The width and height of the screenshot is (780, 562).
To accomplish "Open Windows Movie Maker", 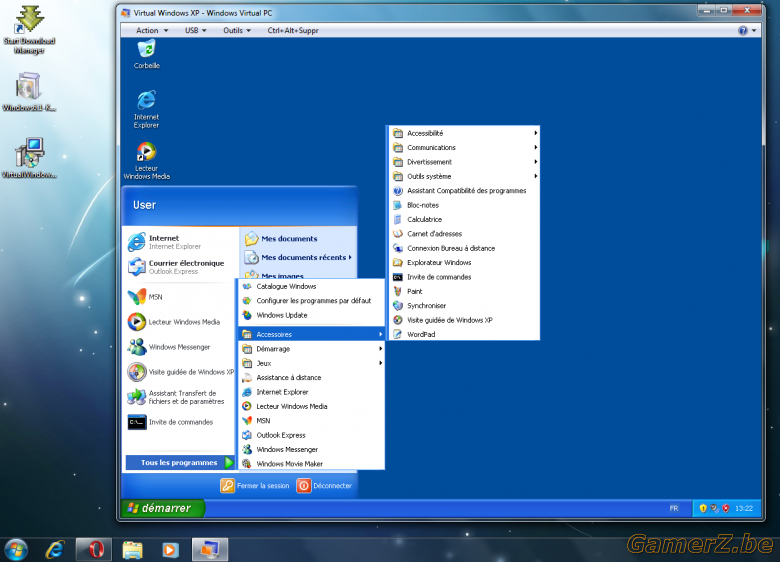I will 311,464.
